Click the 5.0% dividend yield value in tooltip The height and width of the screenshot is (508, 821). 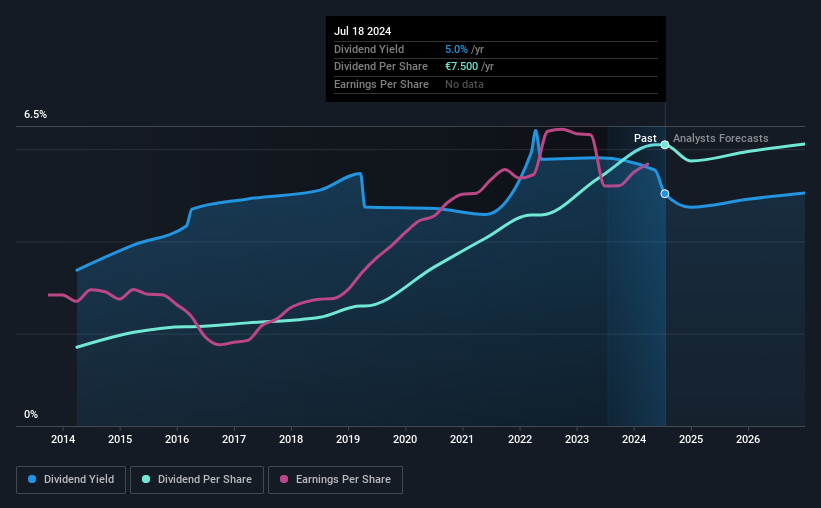coord(456,49)
